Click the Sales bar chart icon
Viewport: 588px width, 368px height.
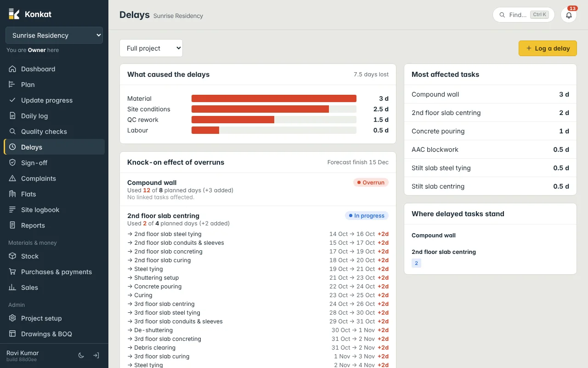tap(12, 287)
